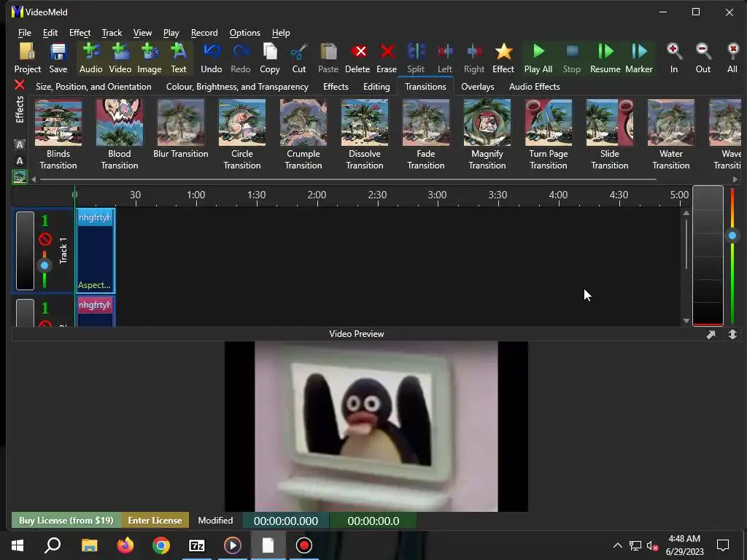Add an Audio clip from the toolbar
The width and height of the screenshot is (747, 560).
(90, 58)
